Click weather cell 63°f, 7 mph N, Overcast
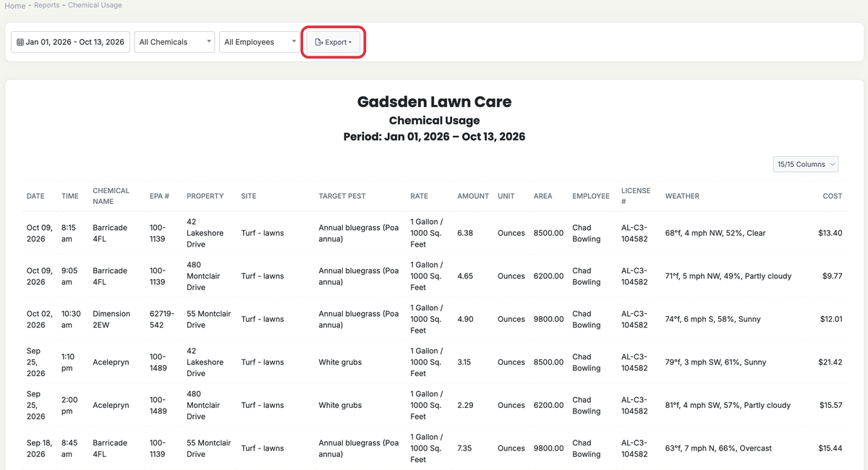Image resolution: width=868 pixels, height=470 pixels. [x=718, y=448]
